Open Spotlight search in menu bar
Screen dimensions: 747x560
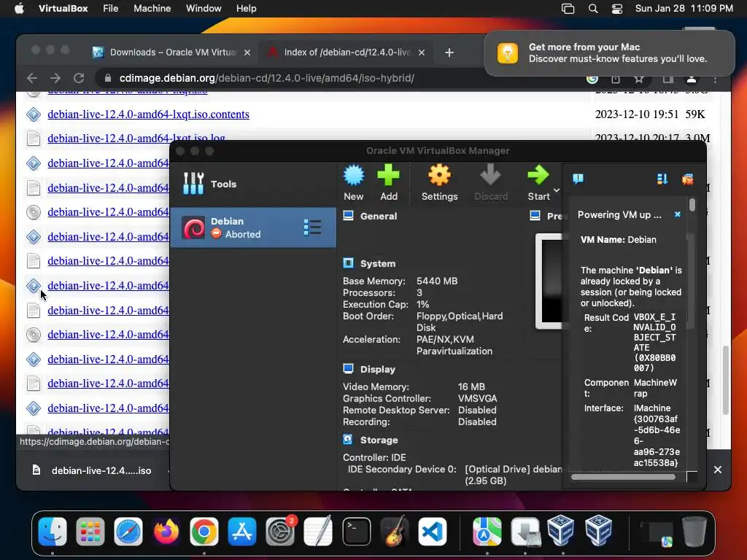(593, 9)
